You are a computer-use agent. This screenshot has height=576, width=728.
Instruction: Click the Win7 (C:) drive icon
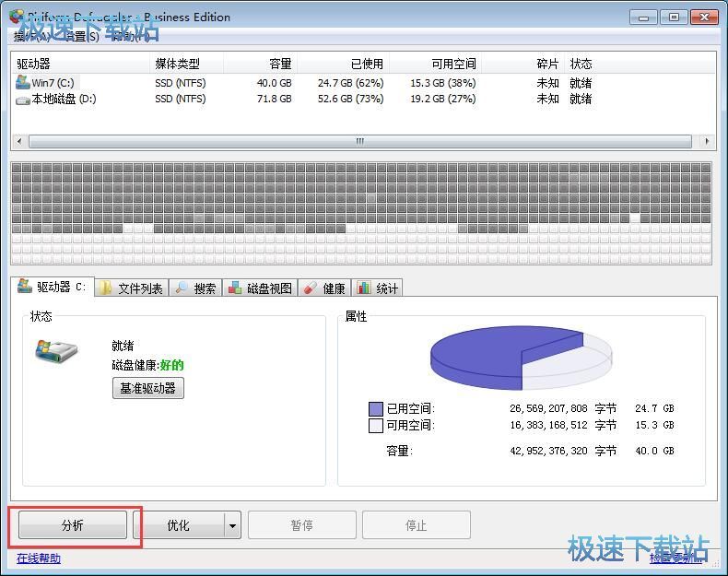[23, 83]
